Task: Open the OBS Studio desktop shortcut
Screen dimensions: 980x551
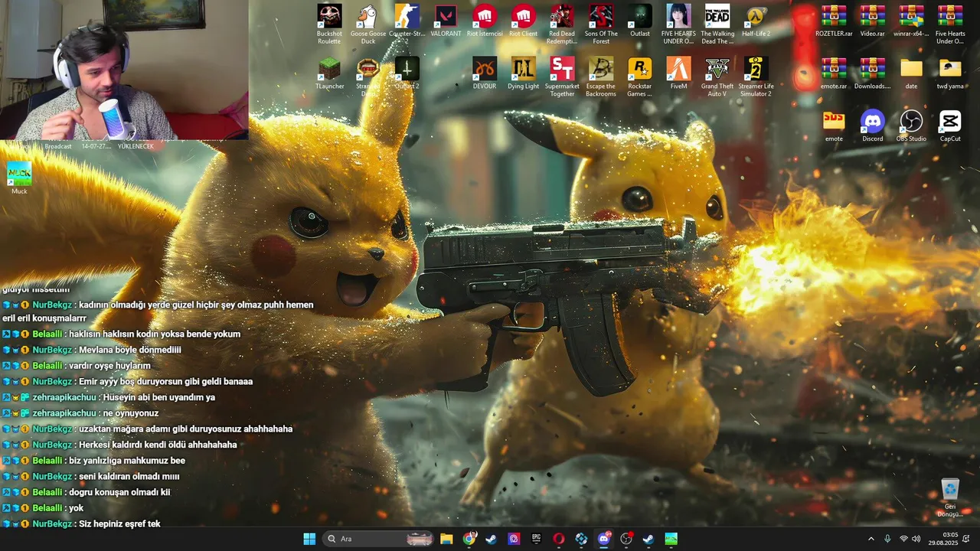Action: [x=911, y=126]
